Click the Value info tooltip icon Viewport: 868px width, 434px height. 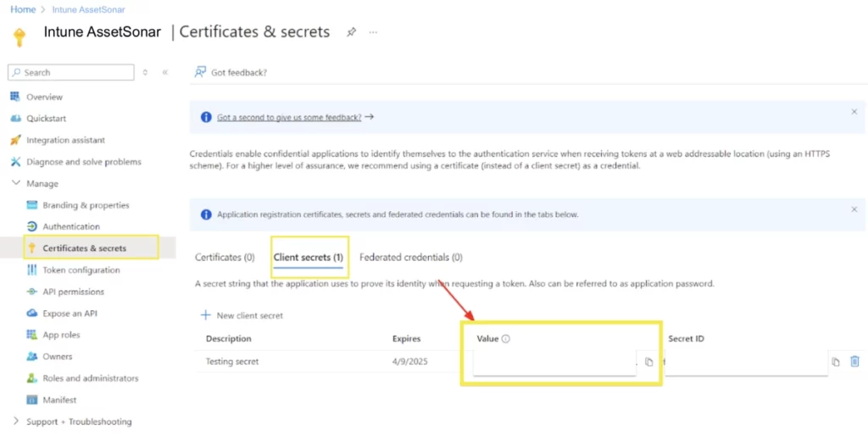pyautogui.click(x=506, y=339)
